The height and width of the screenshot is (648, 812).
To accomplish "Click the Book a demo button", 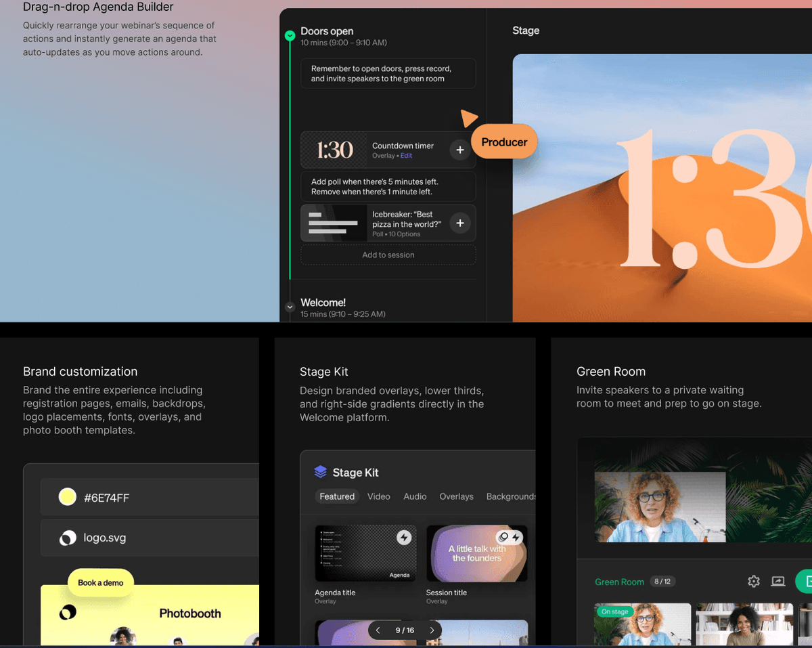I will [101, 582].
